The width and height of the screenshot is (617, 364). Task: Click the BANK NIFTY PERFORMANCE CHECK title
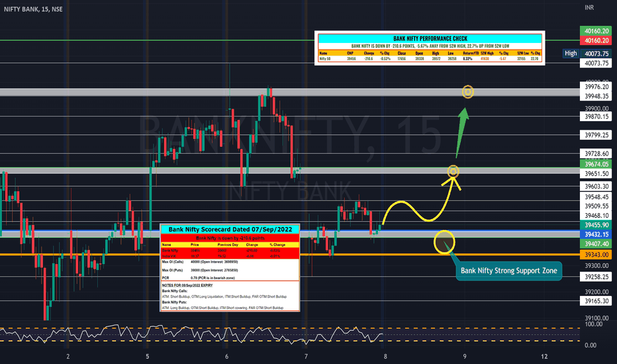[430, 38]
